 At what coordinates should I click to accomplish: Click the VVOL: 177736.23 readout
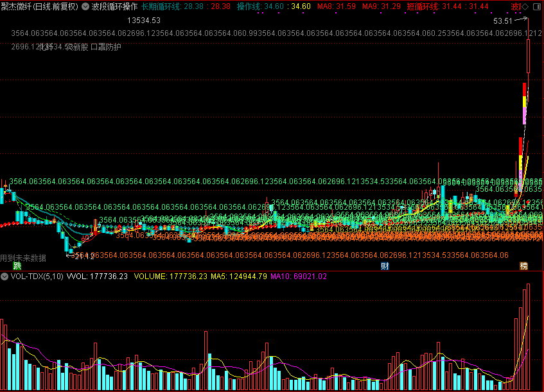97,277
